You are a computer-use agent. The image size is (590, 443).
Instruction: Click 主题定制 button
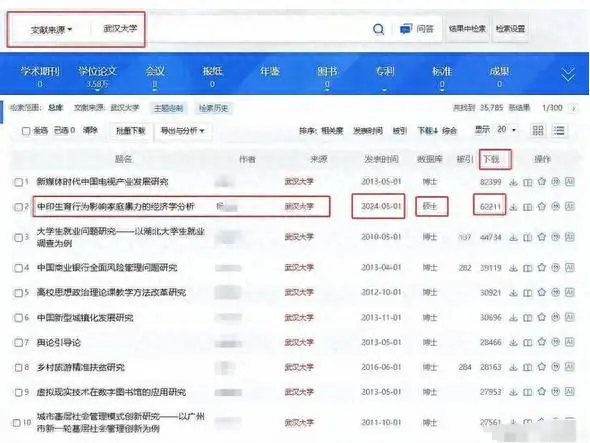coord(169,108)
